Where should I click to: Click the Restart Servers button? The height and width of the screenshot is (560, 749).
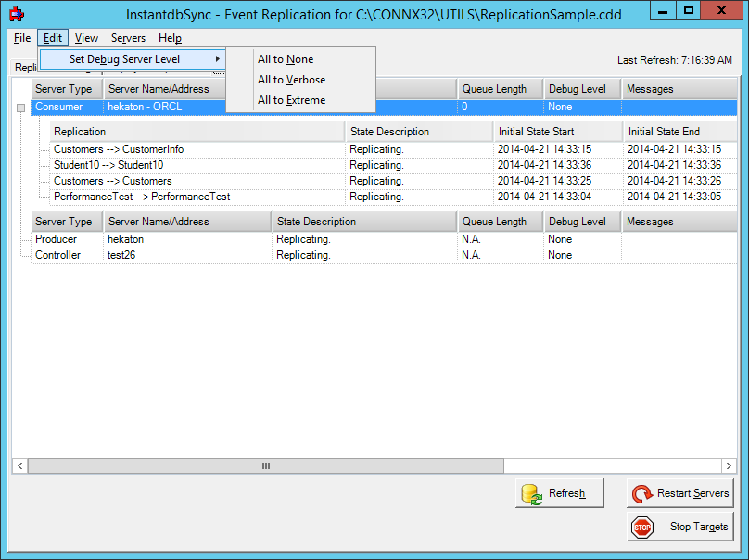(x=679, y=492)
